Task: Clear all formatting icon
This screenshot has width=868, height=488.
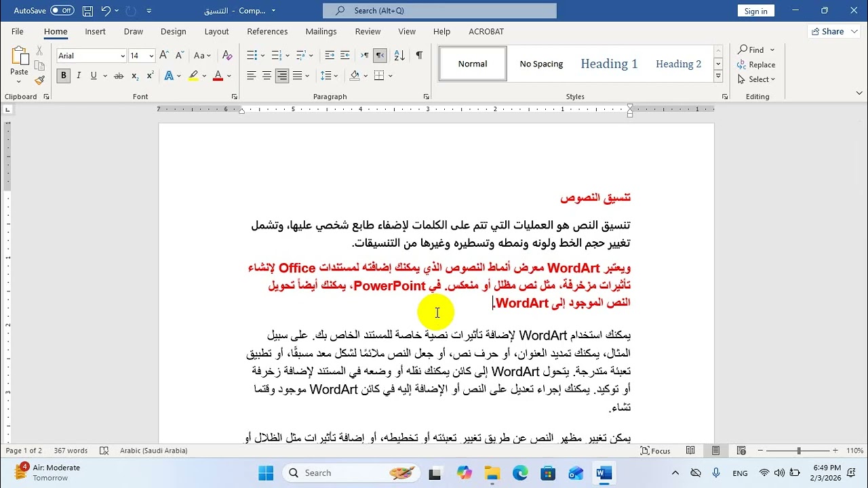Action: (227, 56)
